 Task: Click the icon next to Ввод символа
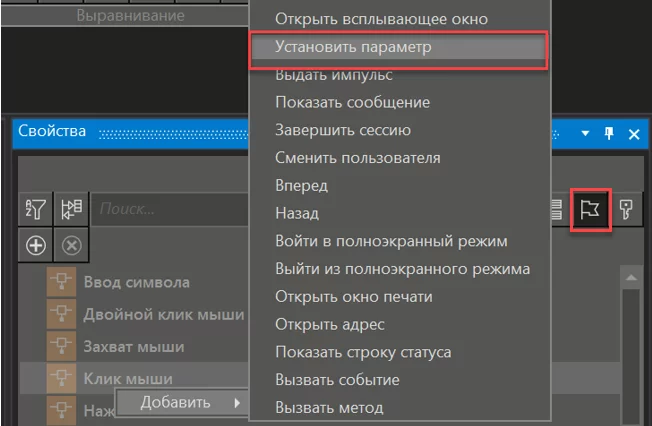click(x=60, y=283)
